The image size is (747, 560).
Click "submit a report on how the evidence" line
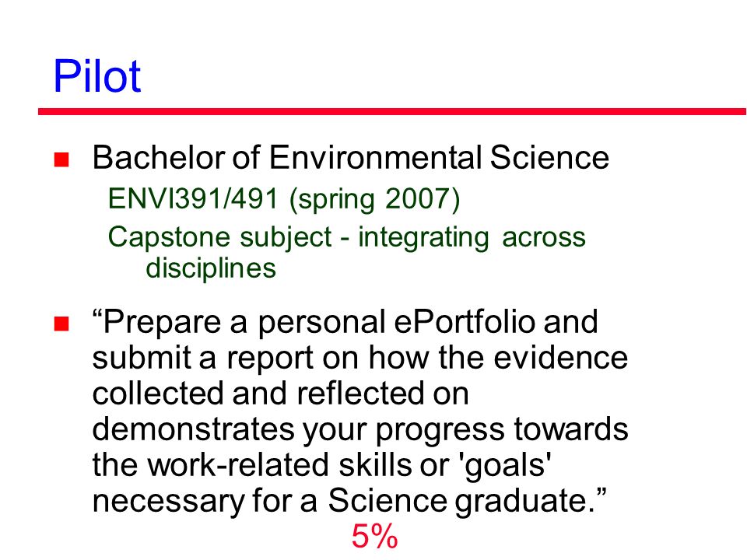coord(360,358)
